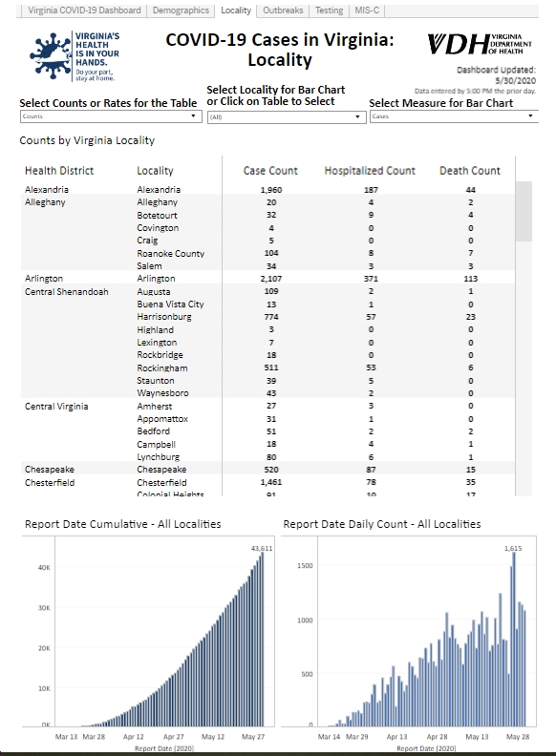Viewport: 556px width, 756px height.
Task: Switch to the Demographics tab
Action: point(181,10)
